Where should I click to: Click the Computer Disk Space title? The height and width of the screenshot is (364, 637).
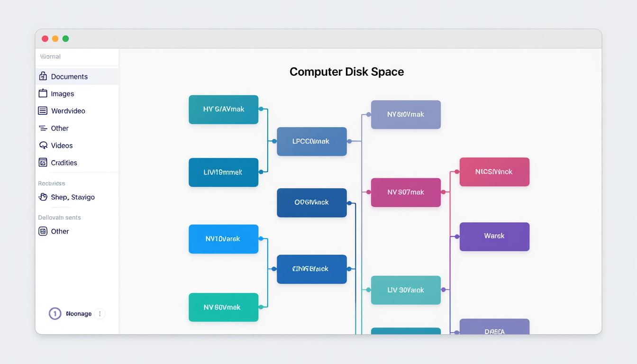346,72
